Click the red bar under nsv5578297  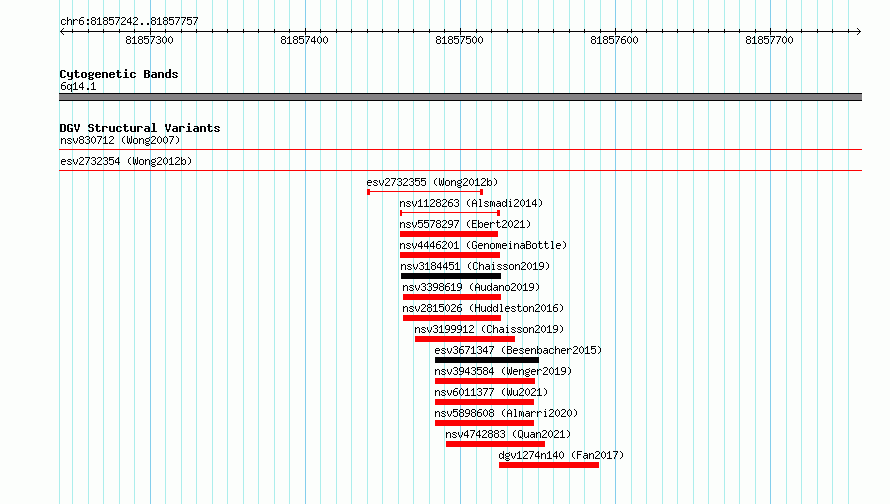[449, 234]
